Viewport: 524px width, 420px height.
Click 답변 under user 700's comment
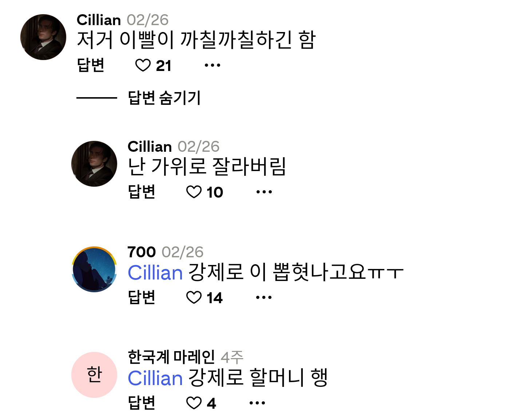[x=142, y=298]
